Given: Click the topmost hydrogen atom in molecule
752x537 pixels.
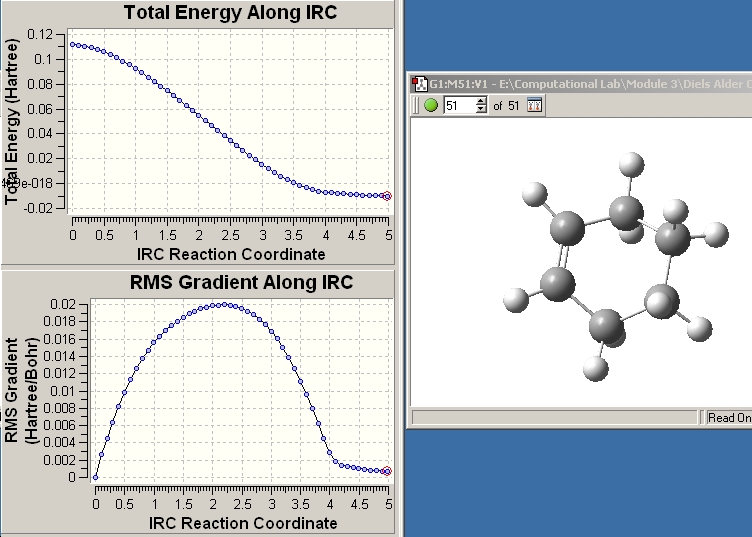Looking at the screenshot, I should pos(632,164).
